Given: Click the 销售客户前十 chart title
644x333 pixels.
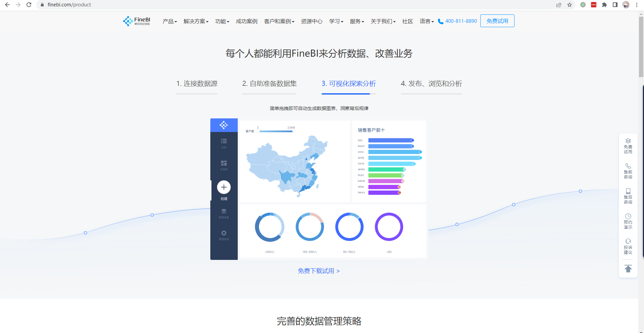Looking at the screenshot, I should coord(371,130).
